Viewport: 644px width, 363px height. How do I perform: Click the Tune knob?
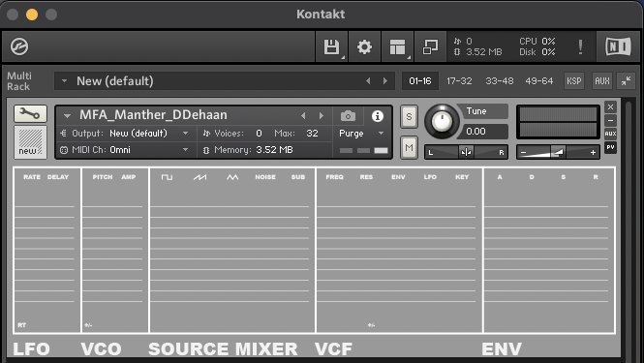pos(442,122)
